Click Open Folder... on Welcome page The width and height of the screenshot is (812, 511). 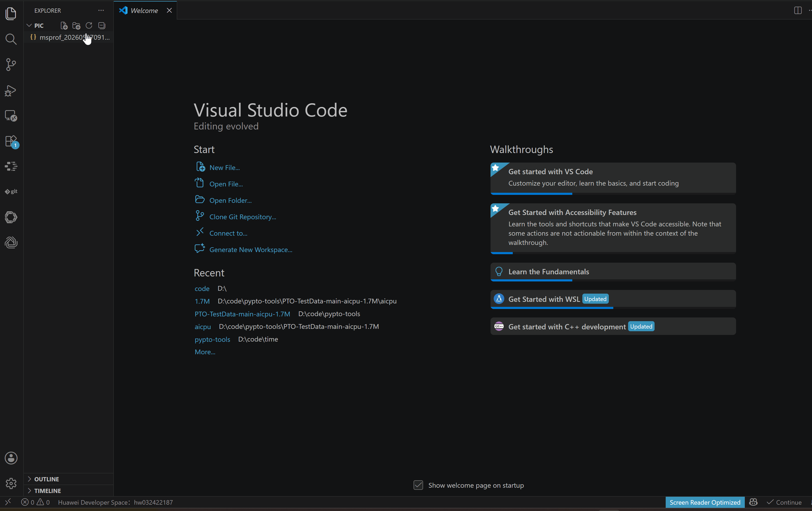point(230,200)
